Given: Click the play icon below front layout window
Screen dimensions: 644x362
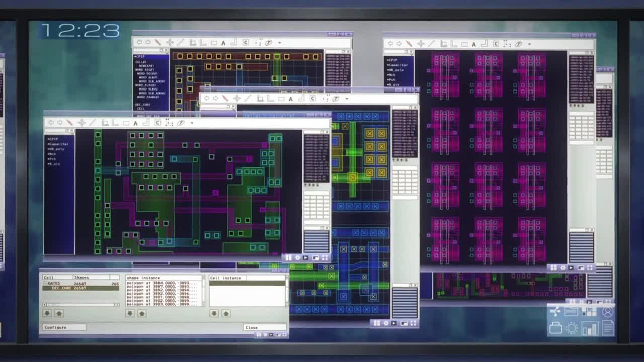Looking at the screenshot, I should coord(305,258).
